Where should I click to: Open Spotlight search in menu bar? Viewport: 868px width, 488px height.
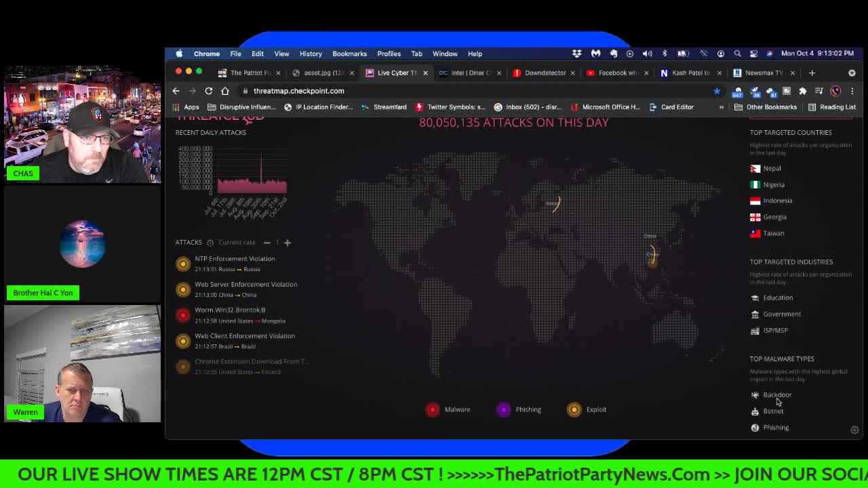coord(737,54)
